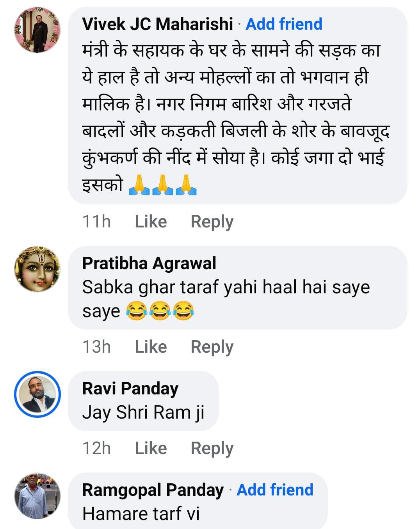Screen dimensions: 420x529
Task: Open the 11h timestamp on Vivek's comment
Action: pyautogui.click(x=97, y=221)
